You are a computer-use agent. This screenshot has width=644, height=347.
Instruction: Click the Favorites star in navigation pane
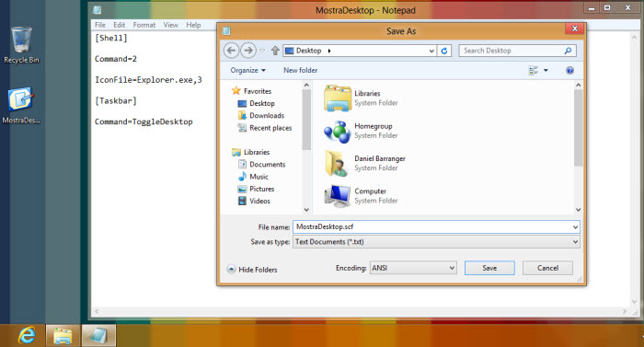(x=236, y=91)
